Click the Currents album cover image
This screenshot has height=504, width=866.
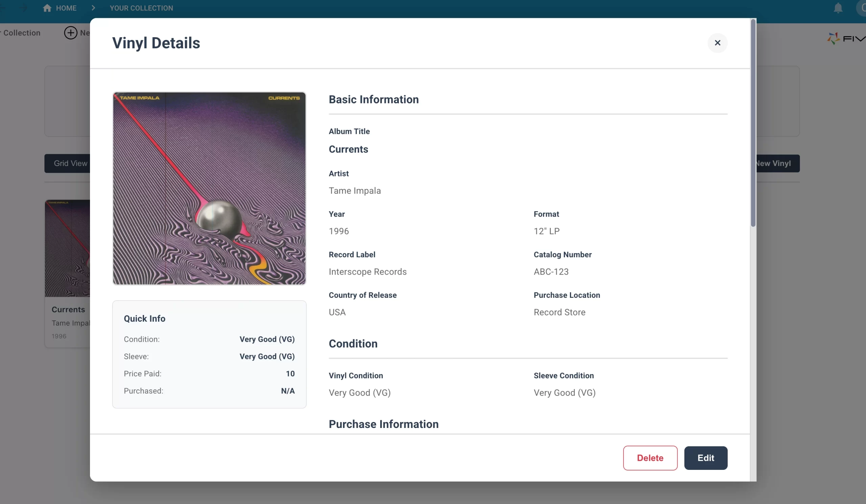209,188
